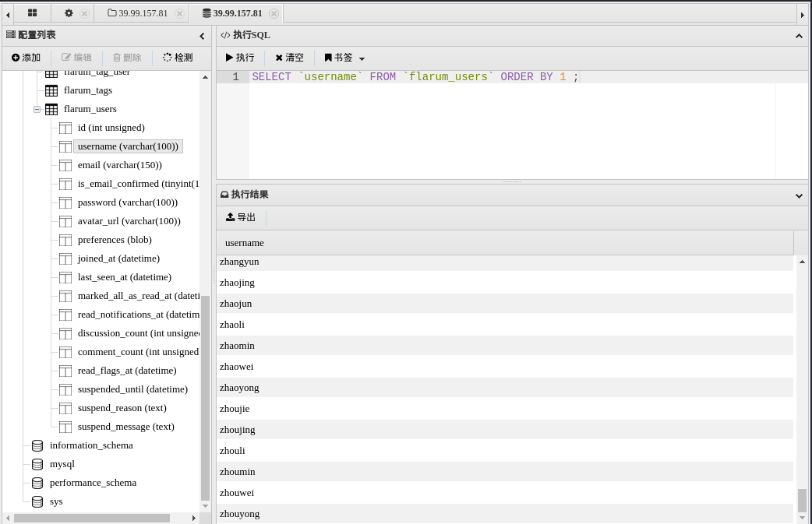Select the is_email_confirmed column
Viewport: 812px width, 524px height.
(x=138, y=184)
